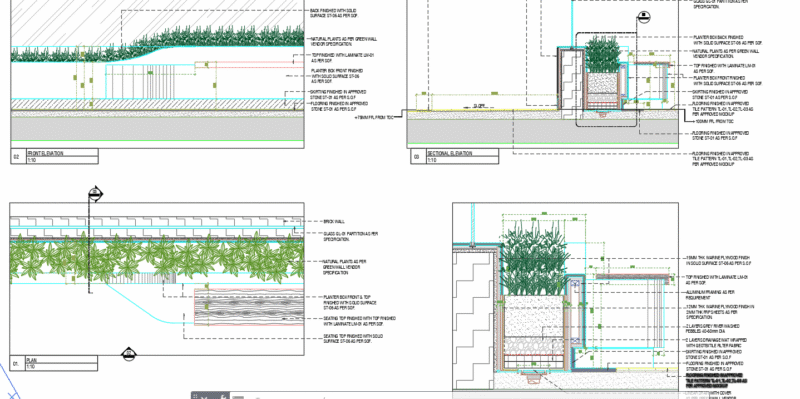Select BACK FINISHED WITH SOLID SURFACE annotation
The width and height of the screenshot is (800, 399).
coord(333,13)
